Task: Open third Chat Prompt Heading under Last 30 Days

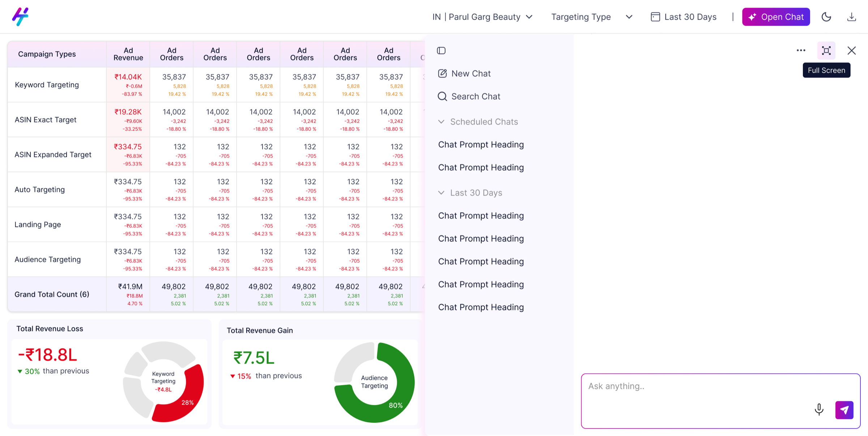Action: pyautogui.click(x=481, y=261)
